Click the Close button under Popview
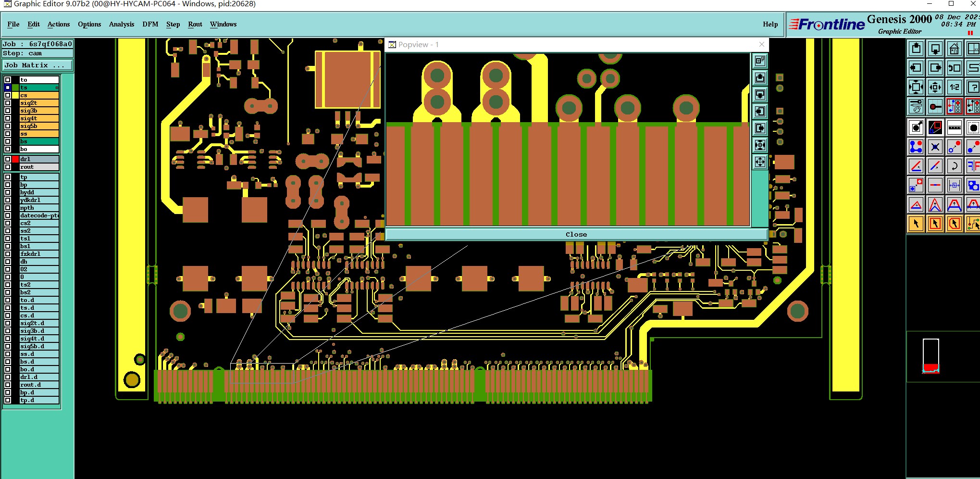 point(576,234)
